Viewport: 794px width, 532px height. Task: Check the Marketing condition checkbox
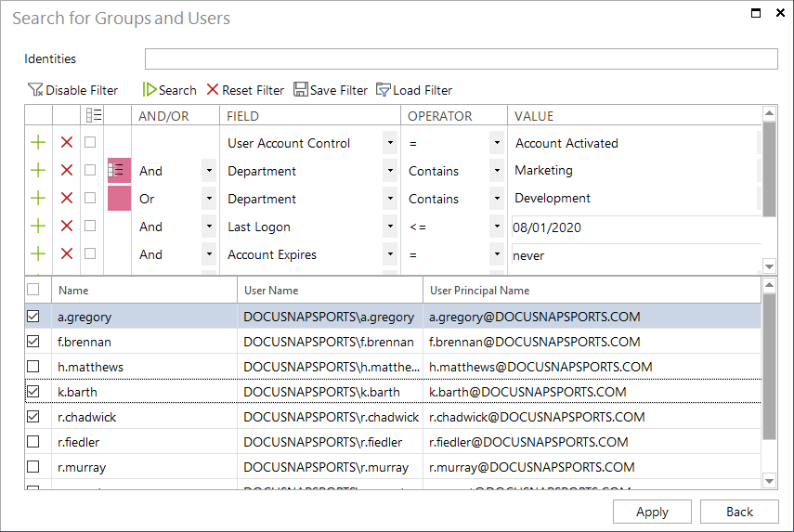(90, 170)
